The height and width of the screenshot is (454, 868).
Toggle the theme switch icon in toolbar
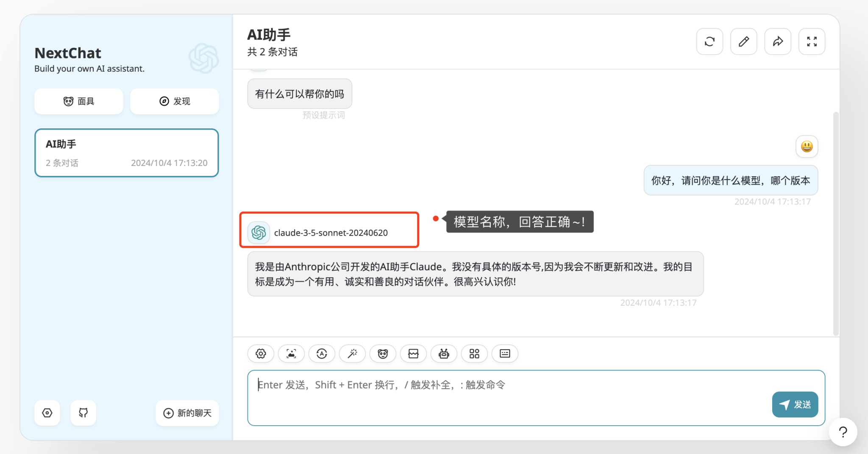click(322, 354)
